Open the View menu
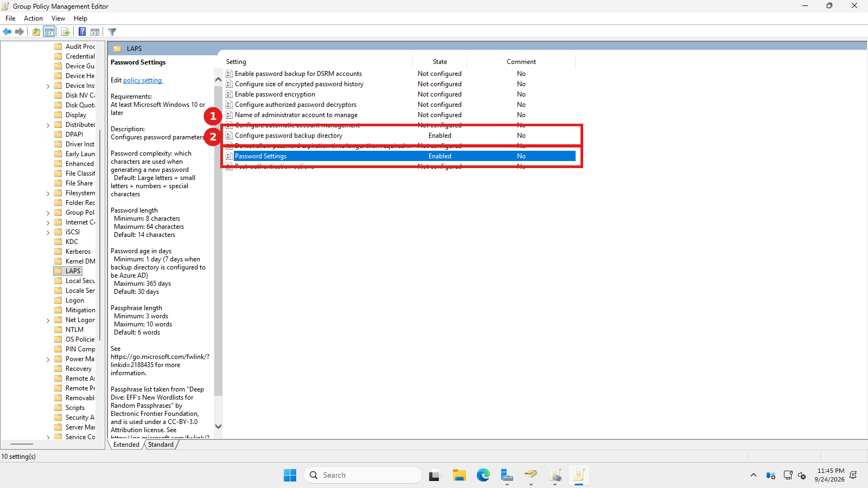This screenshot has height=488, width=868. point(58,18)
